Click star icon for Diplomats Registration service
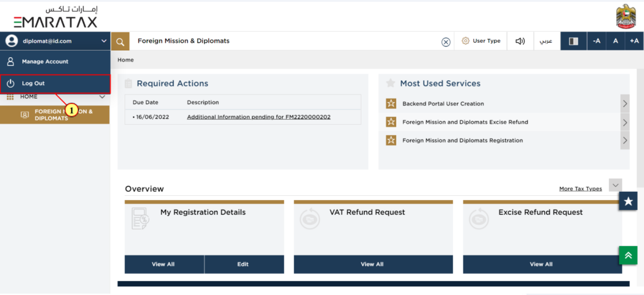Image resolution: width=644 pixels, height=295 pixels. [391, 140]
